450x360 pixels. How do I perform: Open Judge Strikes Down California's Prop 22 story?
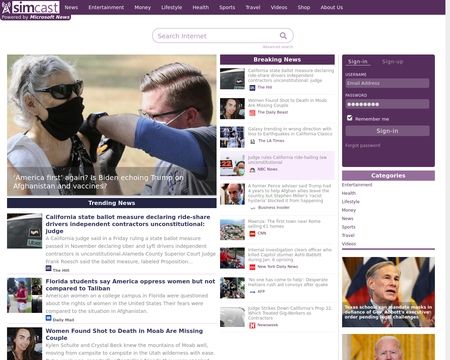click(x=290, y=313)
